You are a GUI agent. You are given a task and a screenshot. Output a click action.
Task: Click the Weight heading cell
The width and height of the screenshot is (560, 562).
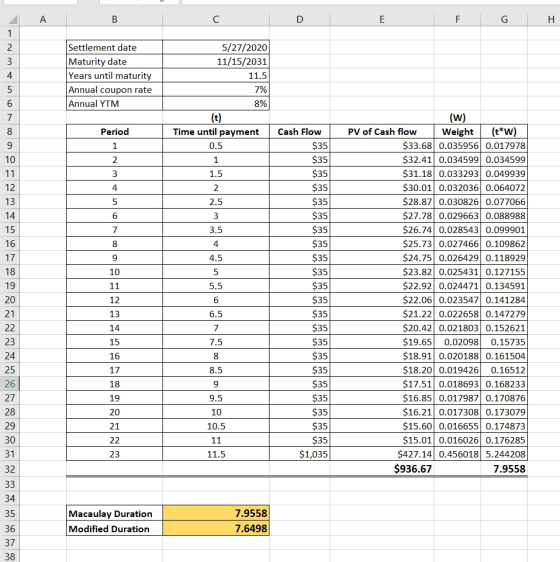coord(457,132)
